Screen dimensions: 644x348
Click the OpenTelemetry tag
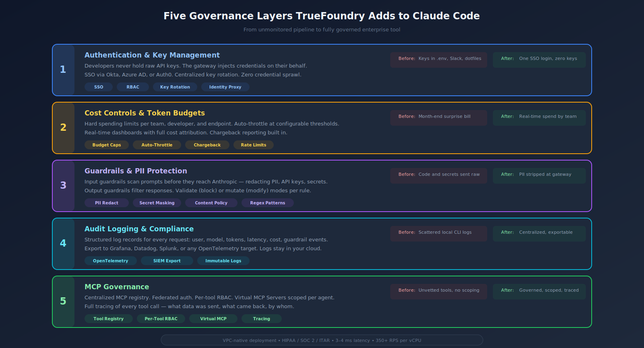[x=111, y=261]
